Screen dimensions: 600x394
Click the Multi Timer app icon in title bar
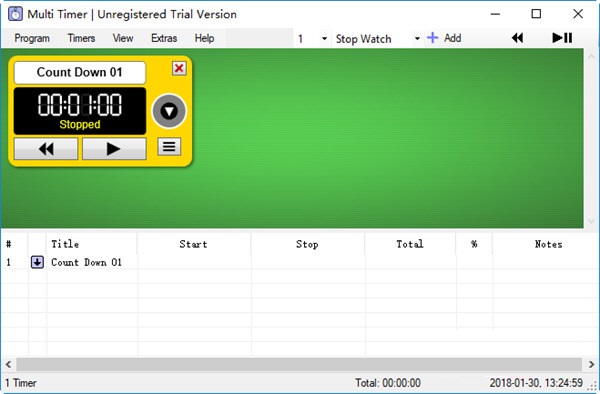pyautogui.click(x=15, y=14)
